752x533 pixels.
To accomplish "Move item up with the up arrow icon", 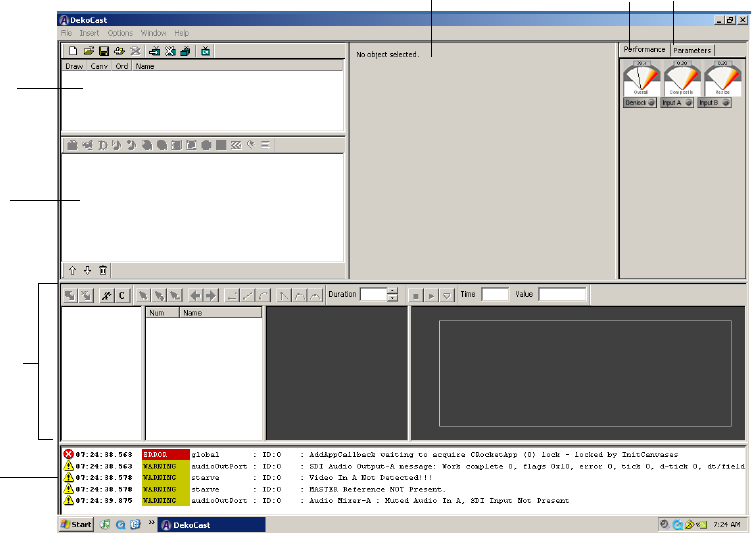I will tap(72, 271).
